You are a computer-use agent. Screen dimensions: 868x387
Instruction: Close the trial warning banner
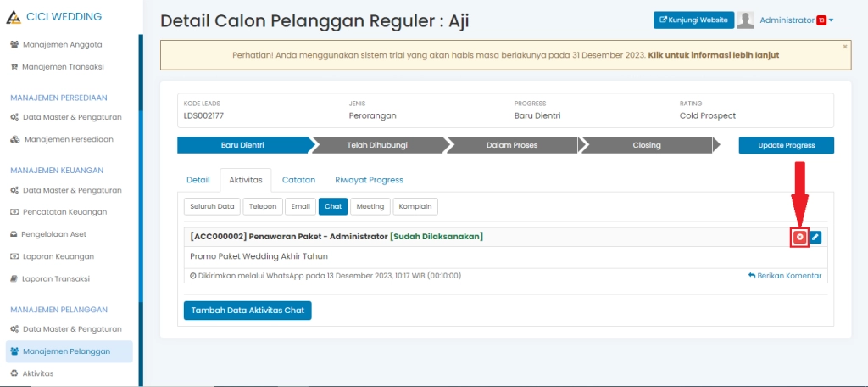pos(844,47)
